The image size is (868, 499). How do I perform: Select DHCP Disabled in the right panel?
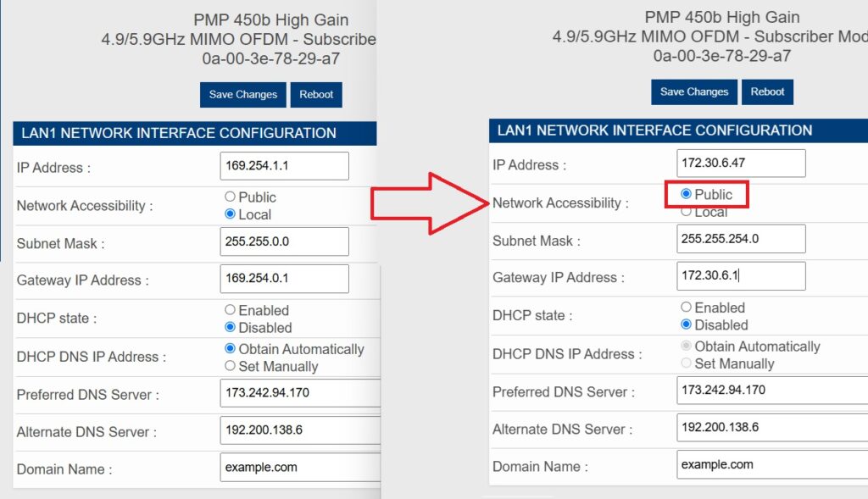click(687, 325)
